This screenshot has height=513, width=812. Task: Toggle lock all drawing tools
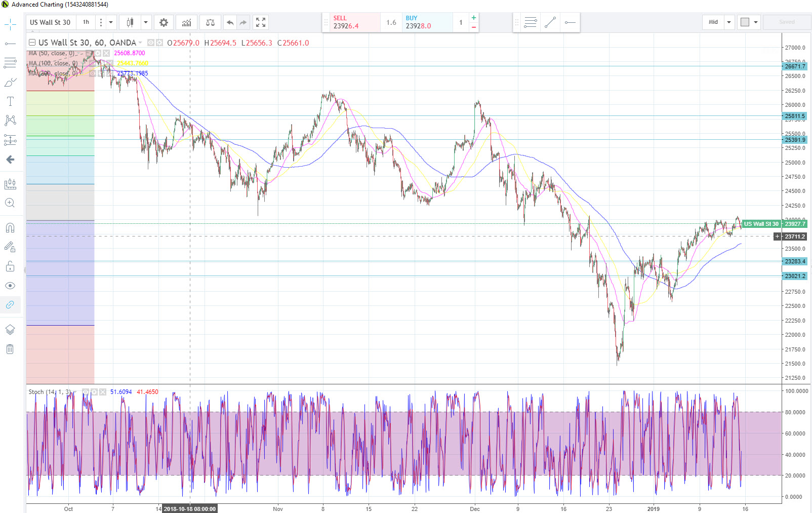(x=10, y=266)
